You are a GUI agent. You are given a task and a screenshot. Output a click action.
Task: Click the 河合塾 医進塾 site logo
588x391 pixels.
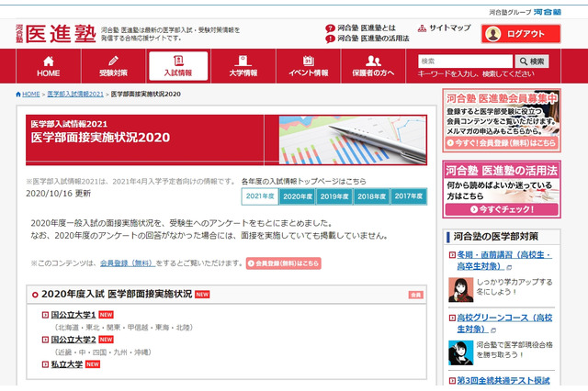click(56, 34)
